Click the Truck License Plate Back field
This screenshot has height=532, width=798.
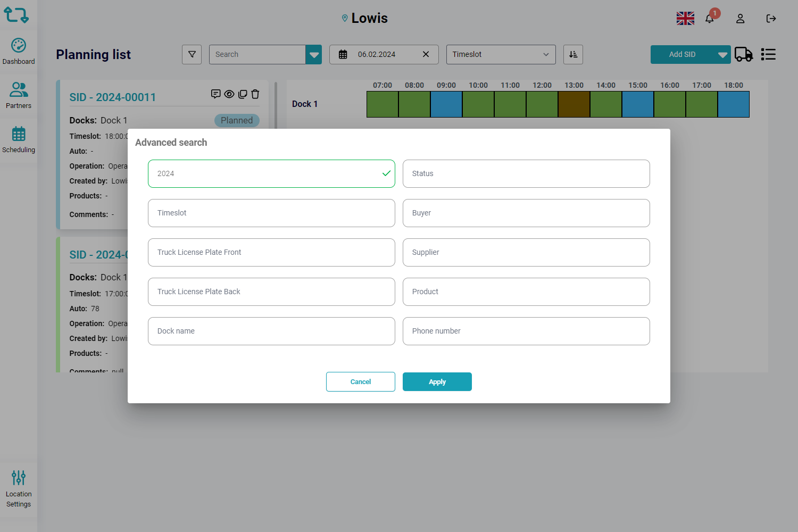(x=271, y=292)
